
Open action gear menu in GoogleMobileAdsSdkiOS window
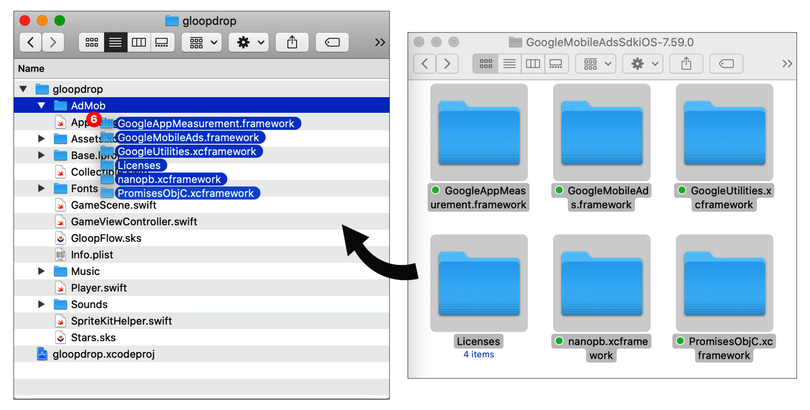pyautogui.click(x=643, y=64)
